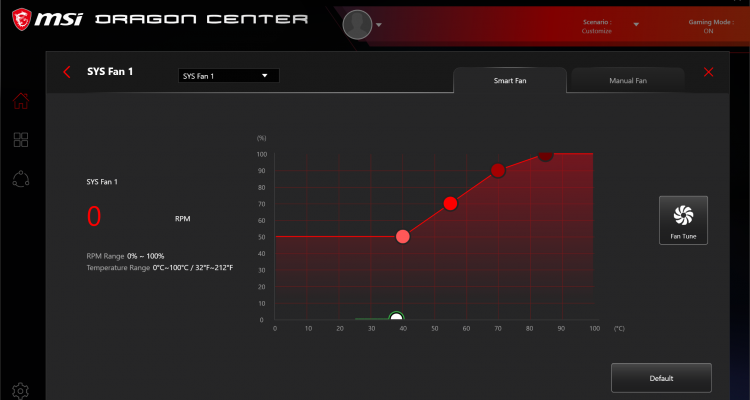Close the fan panel with the red X
The width and height of the screenshot is (750, 400).
pos(709,72)
